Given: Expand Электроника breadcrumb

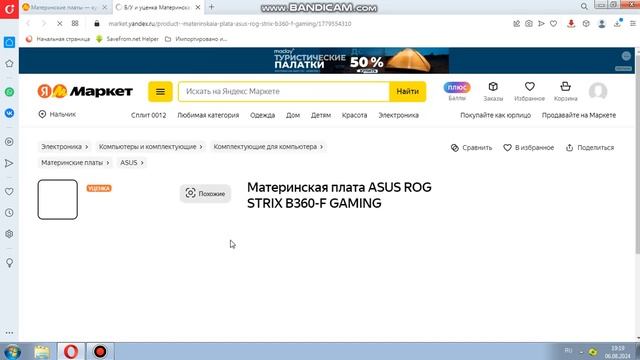Looking at the screenshot, I should coord(64,147).
